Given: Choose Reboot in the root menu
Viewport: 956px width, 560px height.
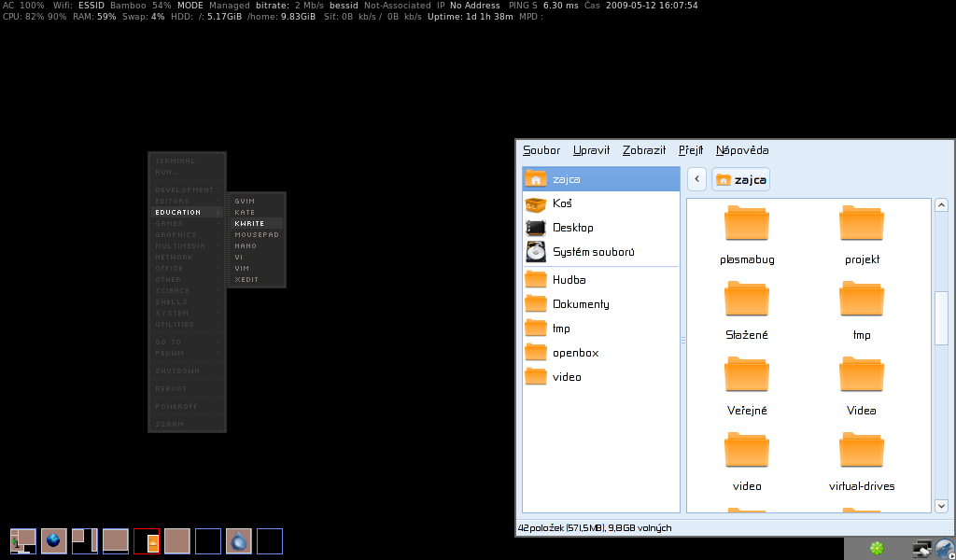Looking at the screenshot, I should pos(187,389).
